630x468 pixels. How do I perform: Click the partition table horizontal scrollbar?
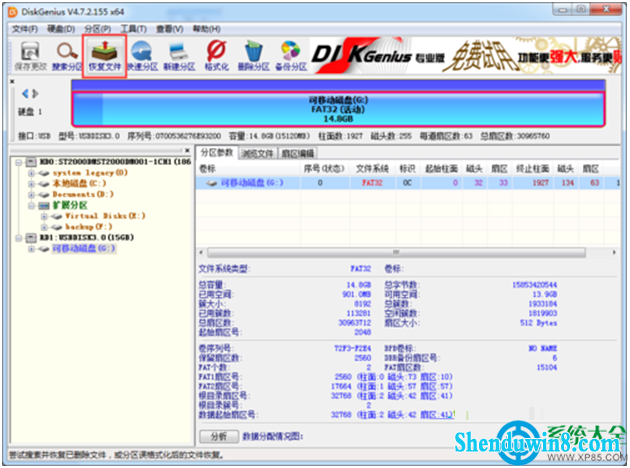pos(396,252)
